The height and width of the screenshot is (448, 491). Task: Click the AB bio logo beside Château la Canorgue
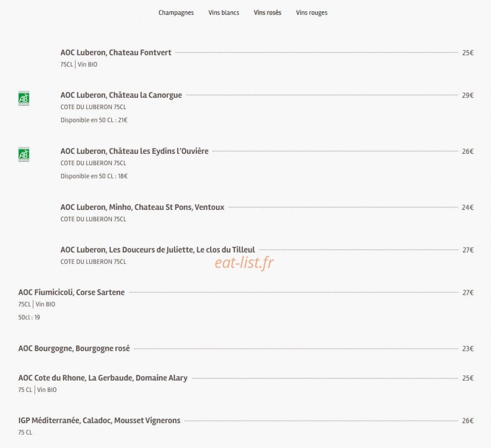(24, 99)
